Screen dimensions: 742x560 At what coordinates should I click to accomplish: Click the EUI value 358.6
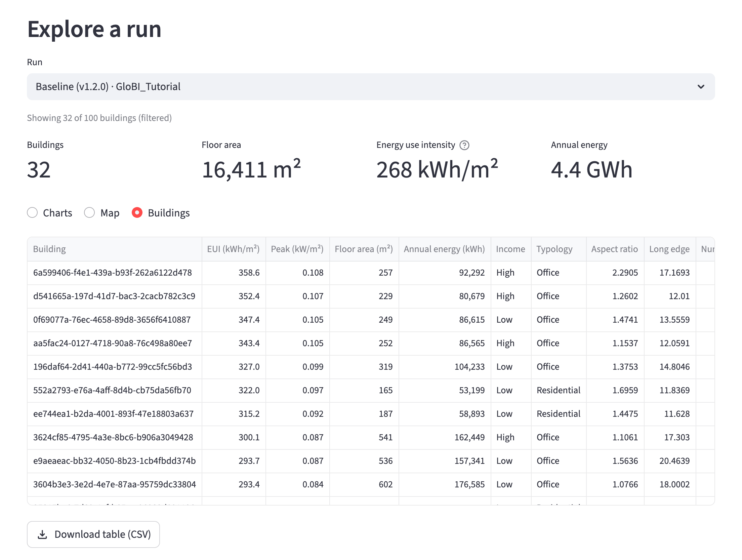249,273
